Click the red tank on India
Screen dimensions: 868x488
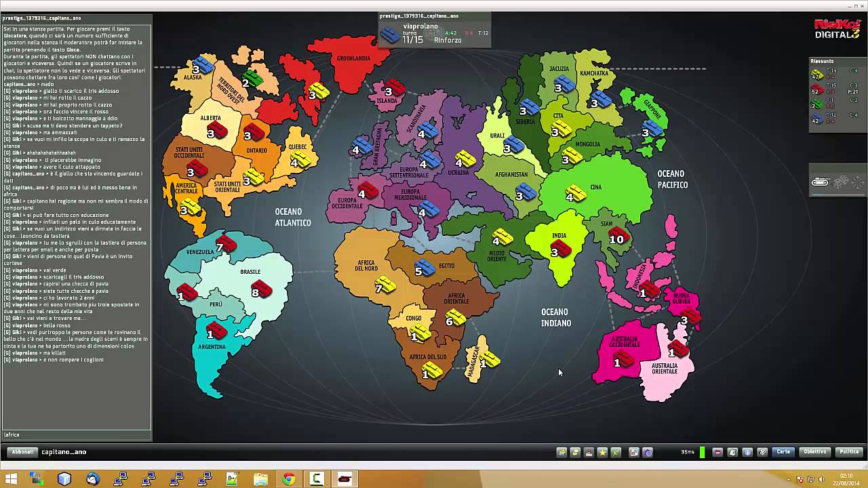click(x=560, y=249)
